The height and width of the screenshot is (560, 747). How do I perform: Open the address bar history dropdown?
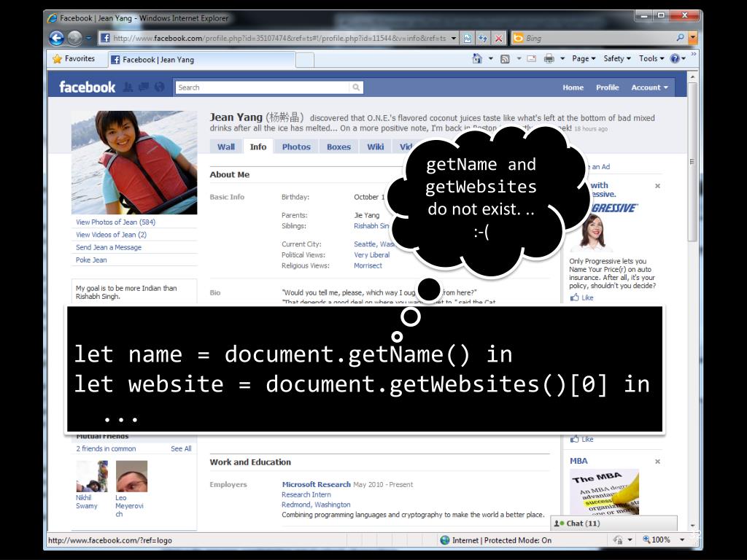pyautogui.click(x=454, y=38)
